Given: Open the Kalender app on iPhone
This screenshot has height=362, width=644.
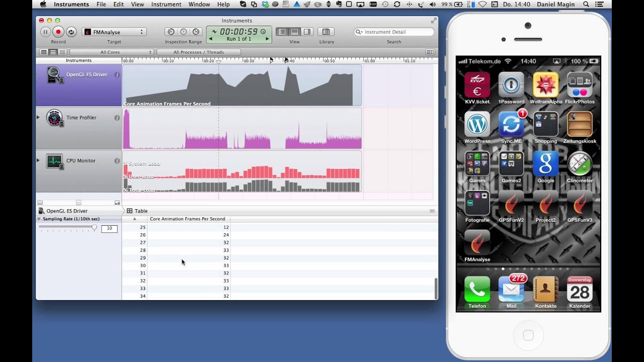Looking at the screenshot, I should 580,289.
